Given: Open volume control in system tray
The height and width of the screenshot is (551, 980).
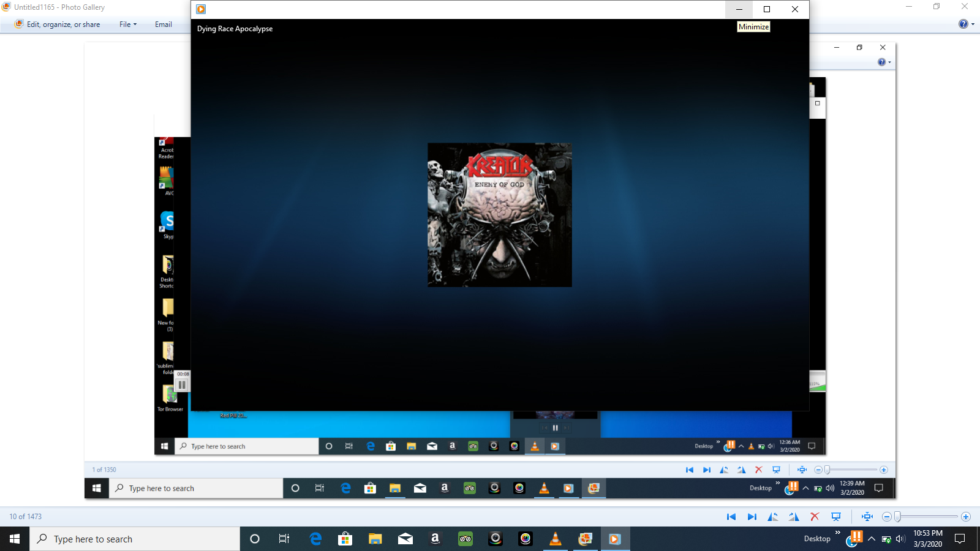Looking at the screenshot, I should 900,539.
